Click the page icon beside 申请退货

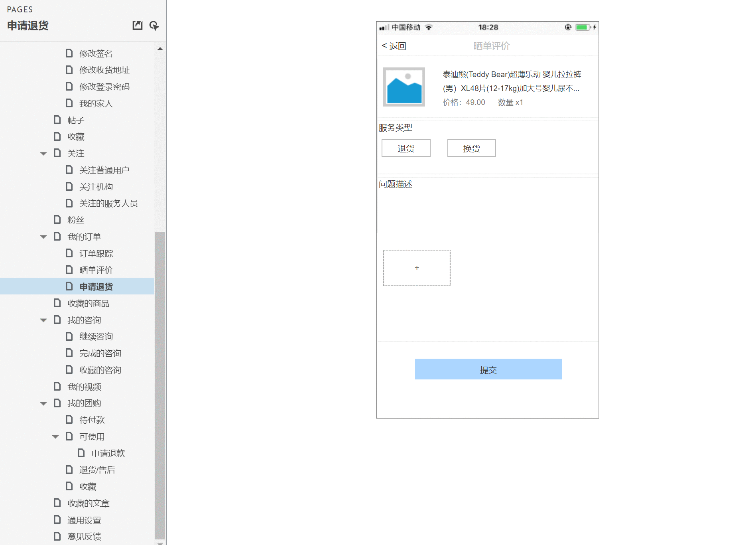point(69,286)
